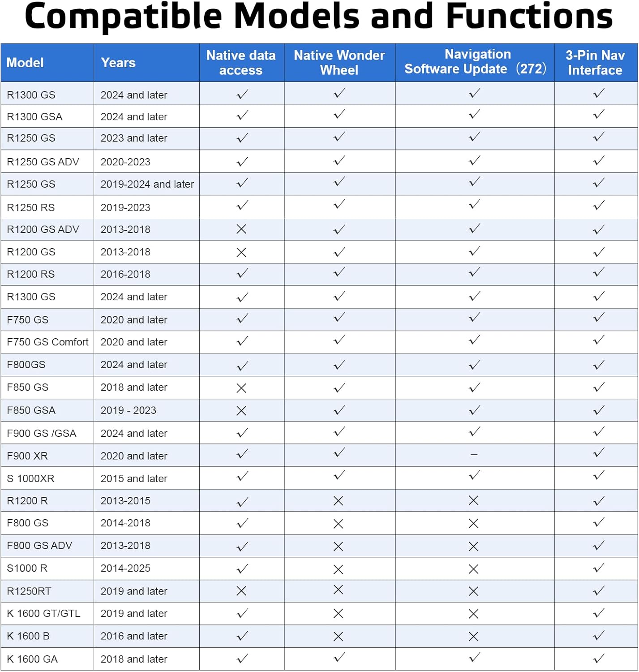This screenshot has height=672, width=639.
Task: Select the R1250 GS ADV model cell
Action: (47, 162)
